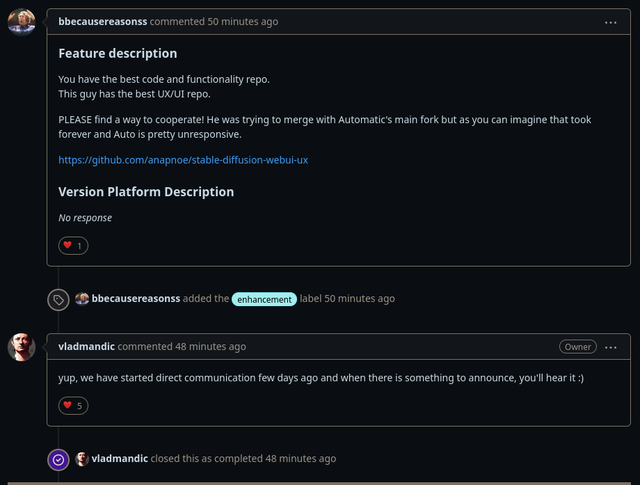Click the label tag timeline icon
The image size is (640, 485).
click(x=59, y=299)
